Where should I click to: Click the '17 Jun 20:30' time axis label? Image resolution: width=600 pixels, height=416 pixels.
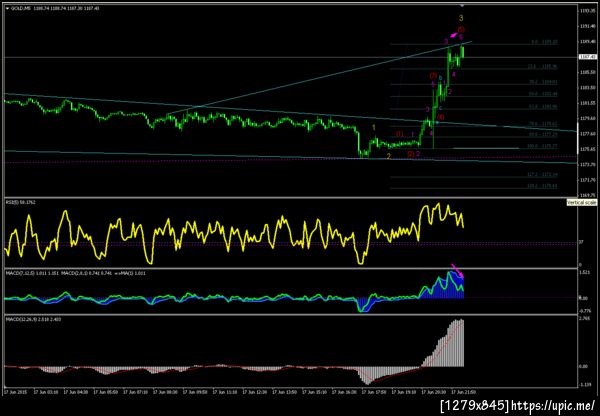click(432, 392)
